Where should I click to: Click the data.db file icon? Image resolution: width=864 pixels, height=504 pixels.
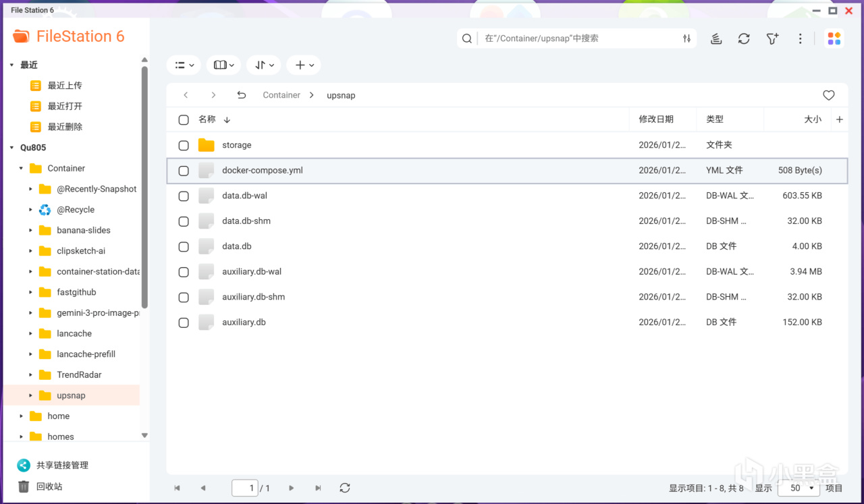coord(206,246)
